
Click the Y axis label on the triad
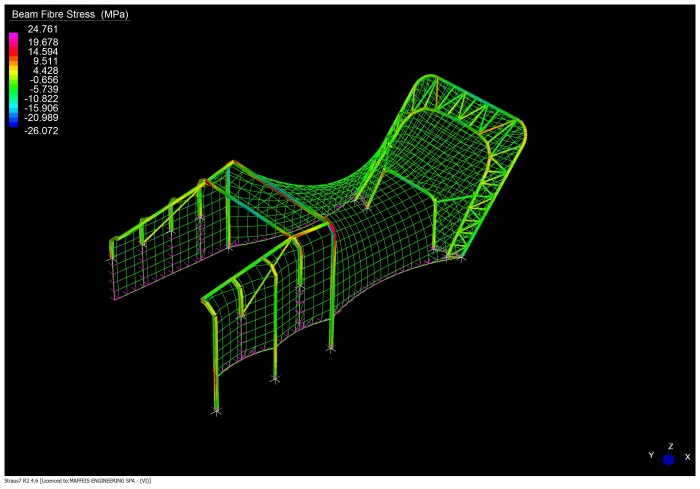[x=651, y=455]
